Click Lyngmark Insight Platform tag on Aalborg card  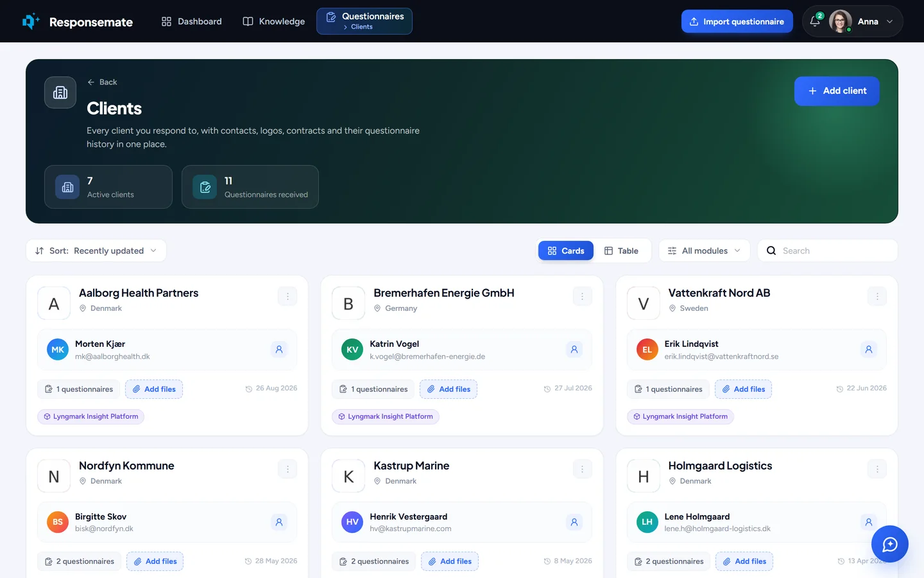coord(91,417)
